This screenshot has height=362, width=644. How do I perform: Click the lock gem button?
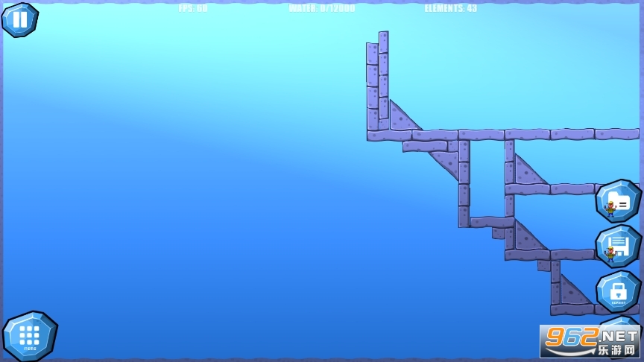point(619,292)
